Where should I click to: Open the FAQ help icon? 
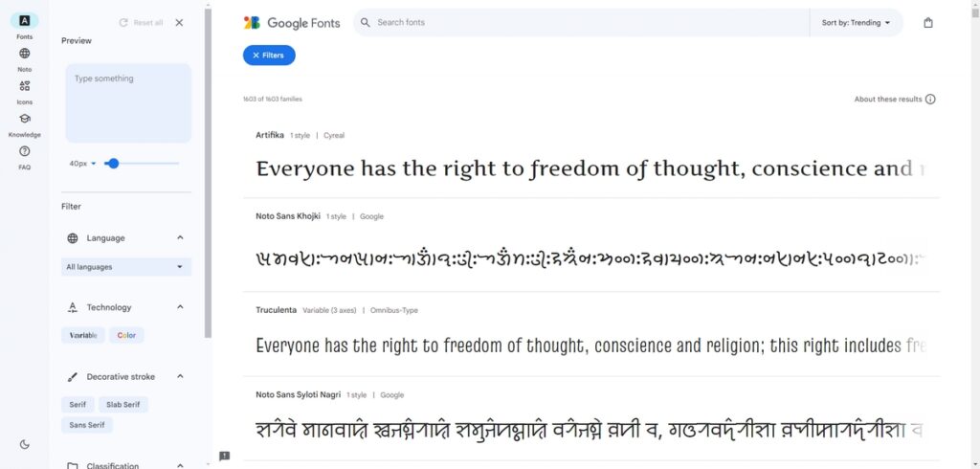[x=24, y=151]
